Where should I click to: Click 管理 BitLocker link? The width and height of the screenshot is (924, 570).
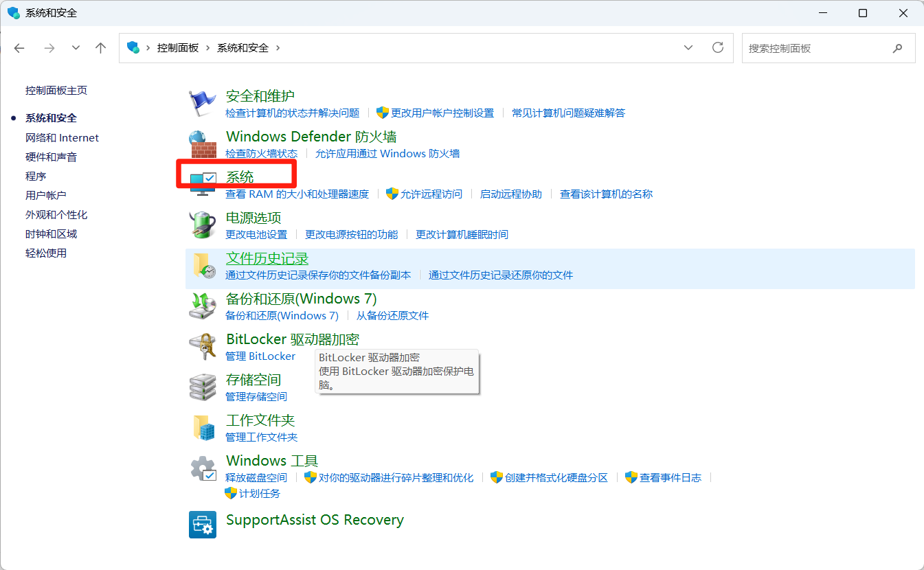[x=260, y=356]
